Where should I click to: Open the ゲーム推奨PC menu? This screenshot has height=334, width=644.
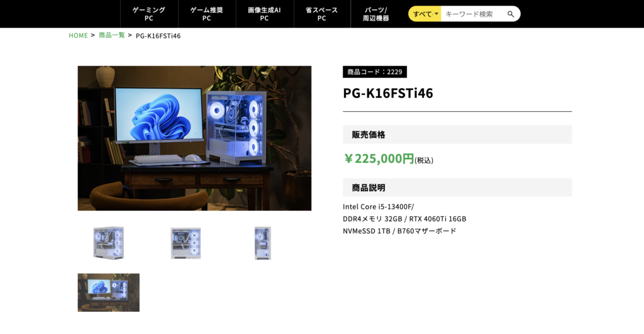coord(207,14)
